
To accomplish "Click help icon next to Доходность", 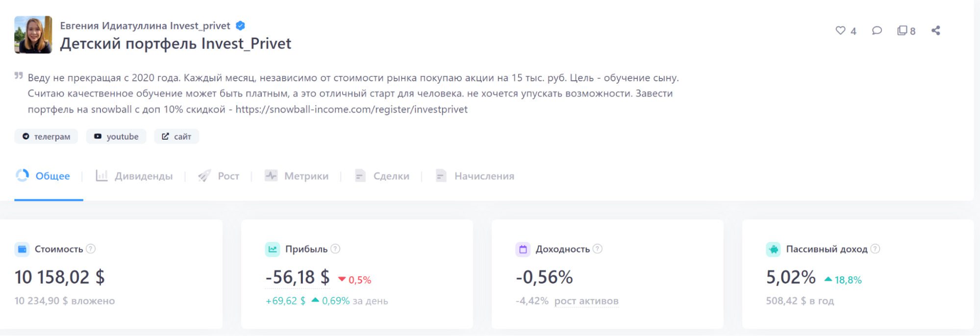I will [597, 249].
